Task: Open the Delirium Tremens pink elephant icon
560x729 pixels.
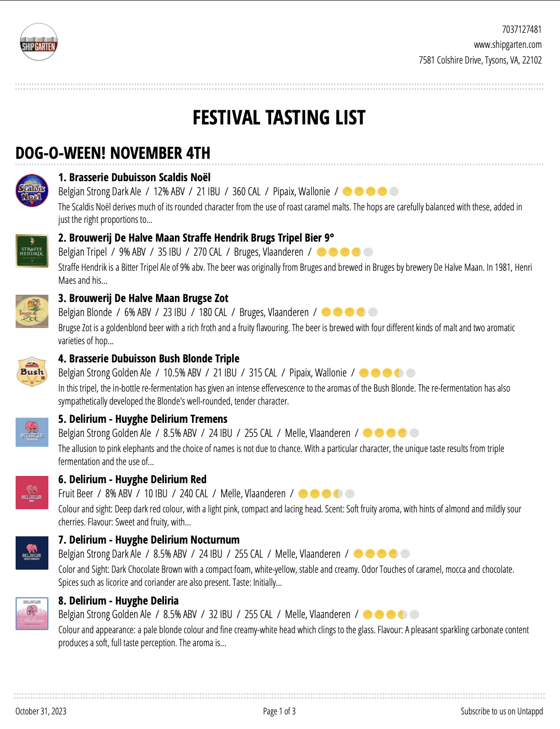Action: tap(32, 432)
